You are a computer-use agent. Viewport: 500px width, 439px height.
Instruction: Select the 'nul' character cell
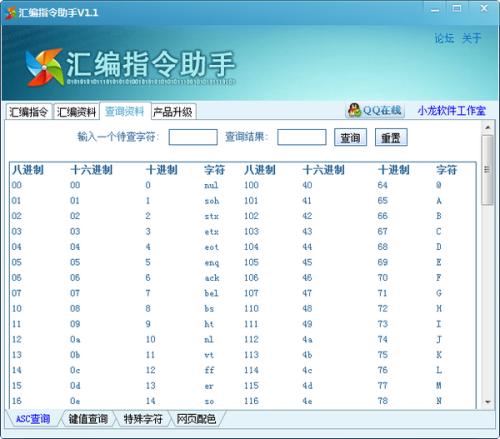coord(211,185)
